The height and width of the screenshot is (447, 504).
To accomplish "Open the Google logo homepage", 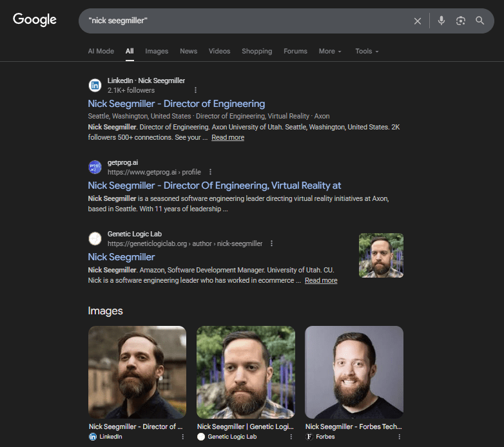I will point(35,20).
